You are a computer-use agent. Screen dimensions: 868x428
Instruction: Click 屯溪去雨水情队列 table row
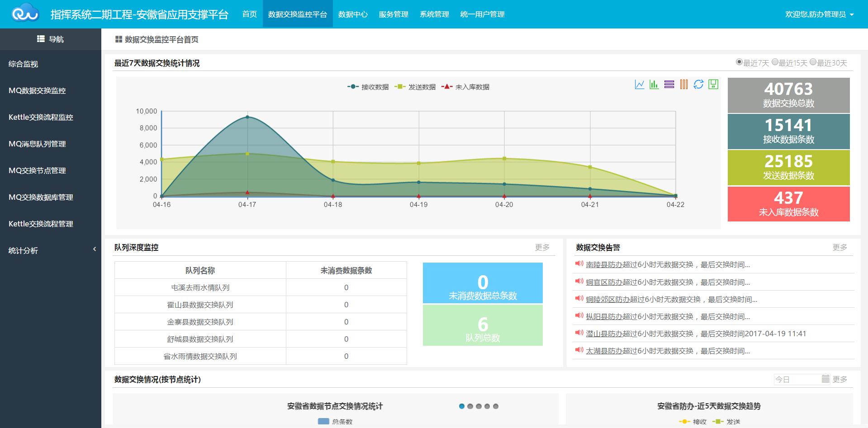[x=261, y=287]
